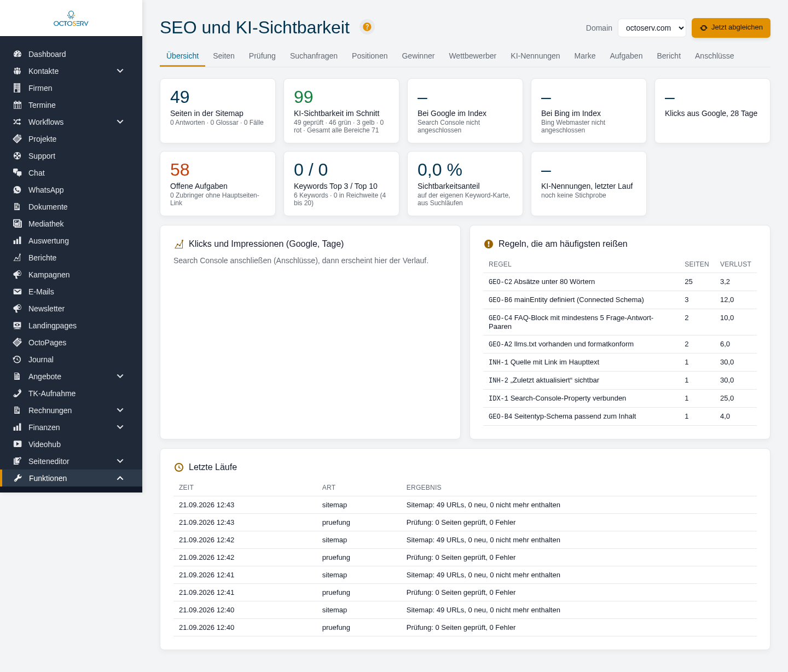Open the WhatsApp icon
Image resolution: width=788 pixels, height=672 pixels.
point(18,190)
